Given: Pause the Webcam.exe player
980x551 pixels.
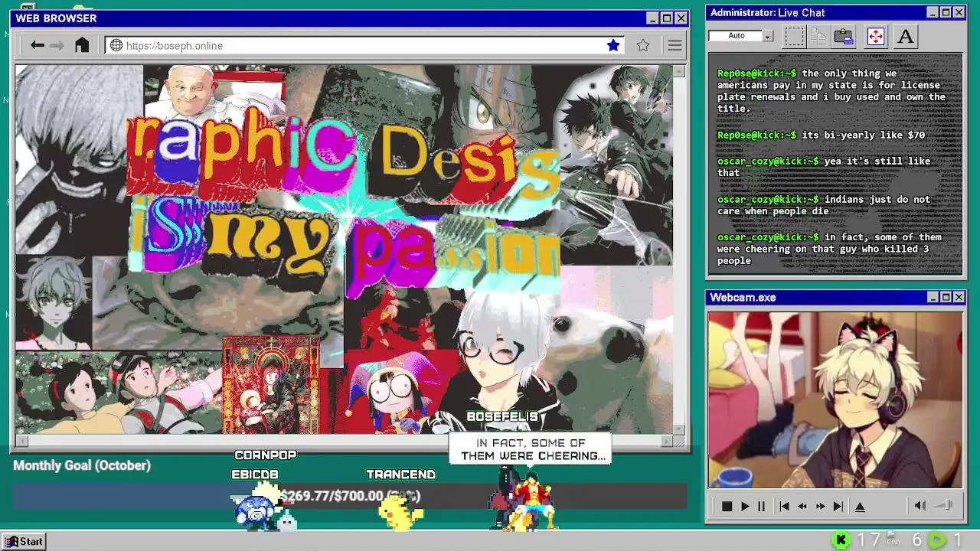Looking at the screenshot, I should coord(761,506).
